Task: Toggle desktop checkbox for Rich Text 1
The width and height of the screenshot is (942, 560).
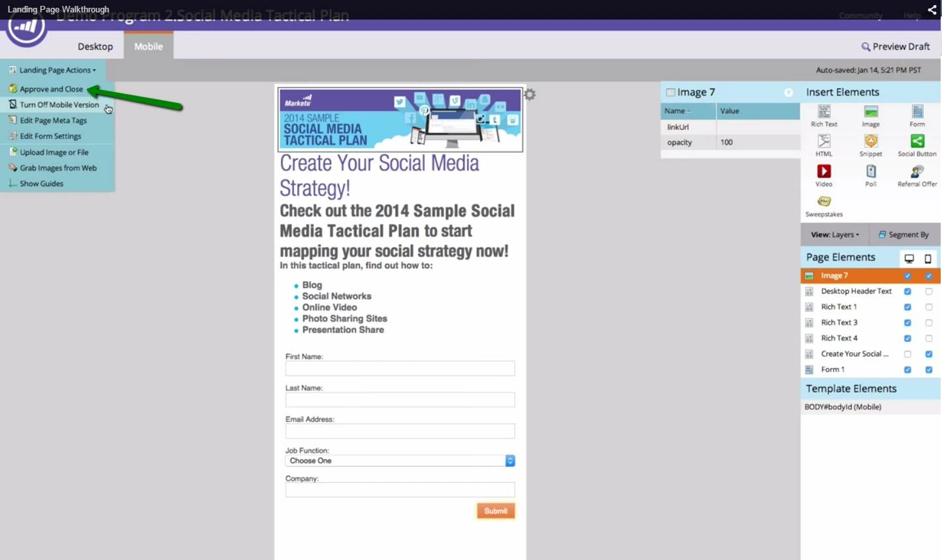Action: click(907, 307)
